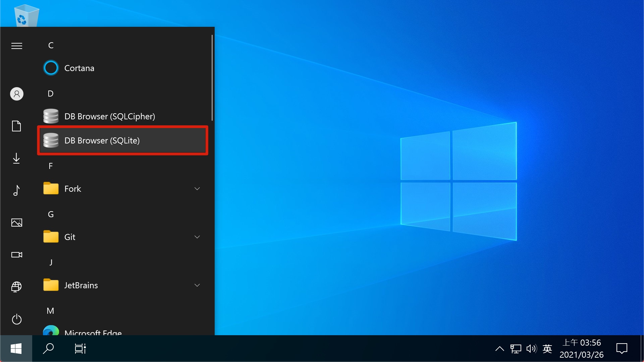This screenshot has width=644, height=362.
Task: Open the Music sidebar icon
Action: pyautogui.click(x=16, y=190)
